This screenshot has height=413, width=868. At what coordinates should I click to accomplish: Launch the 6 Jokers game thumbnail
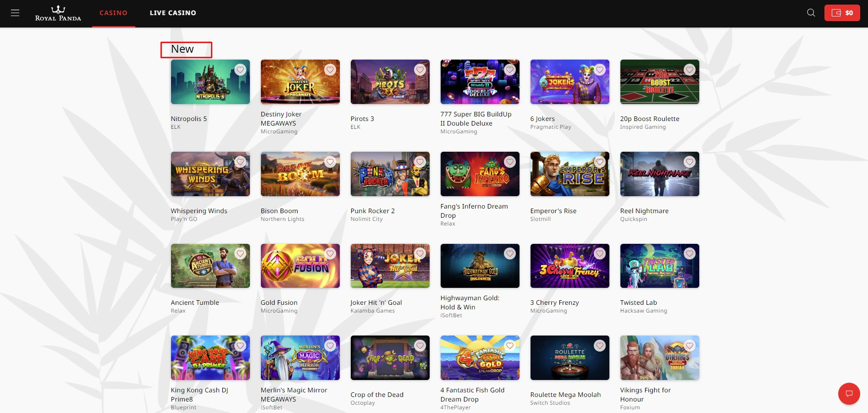570,82
